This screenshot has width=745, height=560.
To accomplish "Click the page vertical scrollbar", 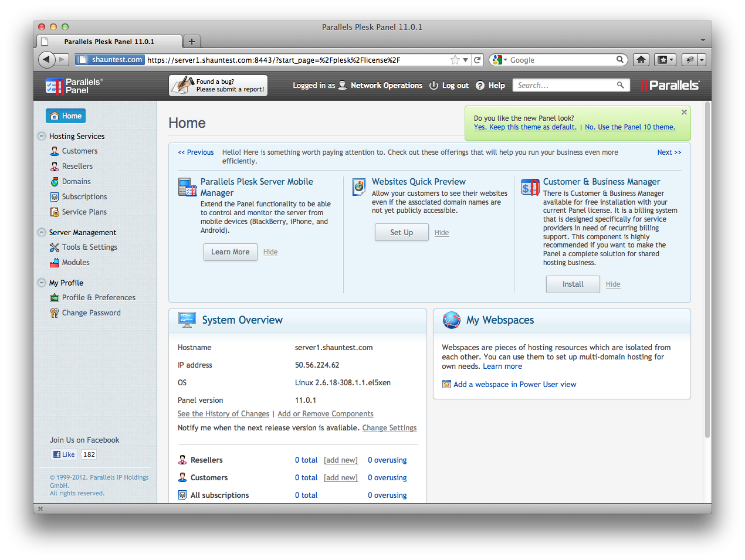I will click(707, 270).
